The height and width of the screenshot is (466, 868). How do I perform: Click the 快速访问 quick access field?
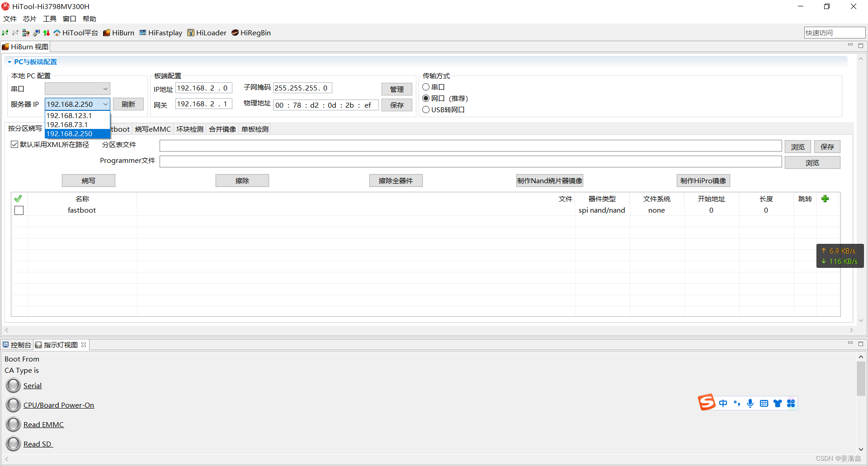click(x=835, y=33)
